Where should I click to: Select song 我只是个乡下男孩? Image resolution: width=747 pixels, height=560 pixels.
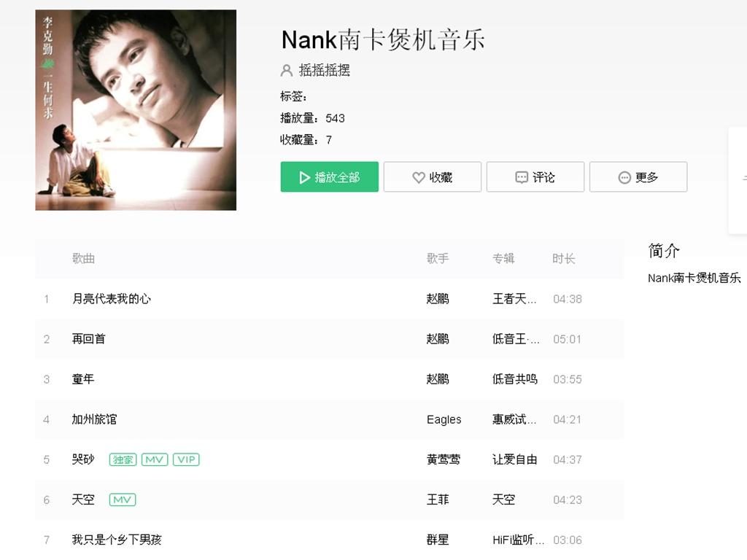click(x=117, y=540)
